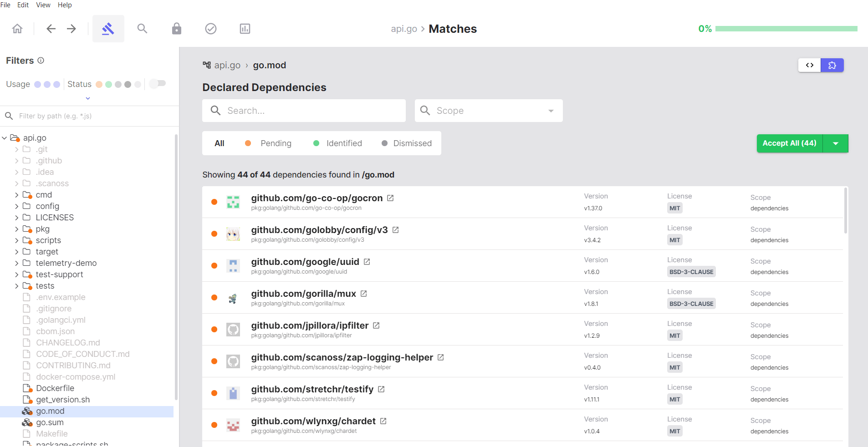The height and width of the screenshot is (447, 868).
Task: Collapse the api.go root folder
Action: tap(4, 138)
